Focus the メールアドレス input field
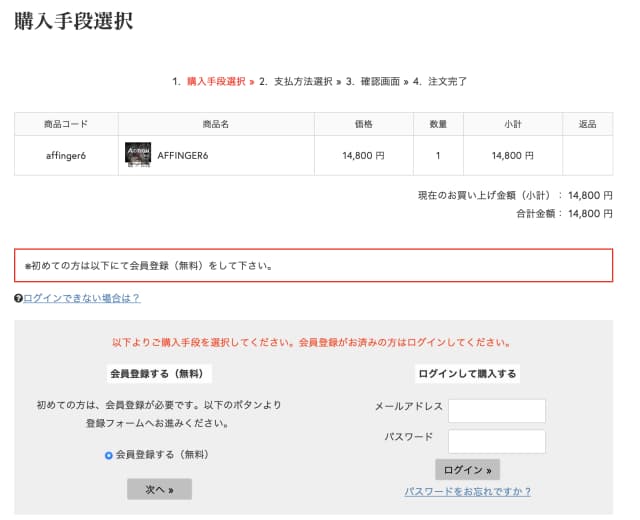This screenshot has width=640, height=520. [x=497, y=411]
